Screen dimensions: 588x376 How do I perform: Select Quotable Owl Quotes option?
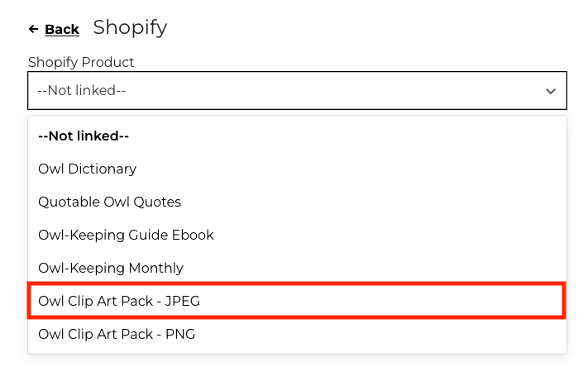pyautogui.click(x=297, y=202)
